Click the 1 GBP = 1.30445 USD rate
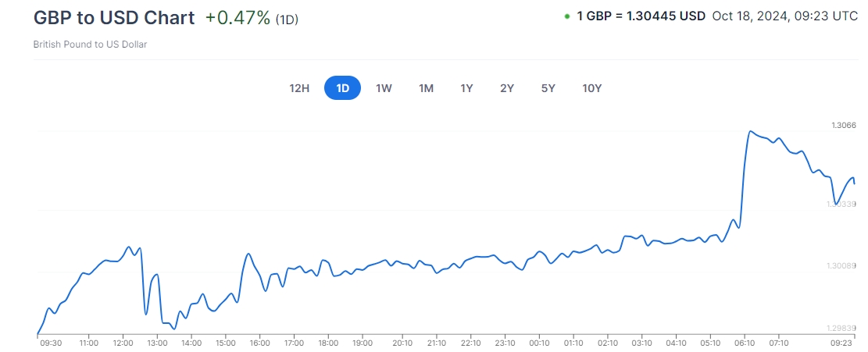This screenshot has height=352, width=868. [x=641, y=16]
